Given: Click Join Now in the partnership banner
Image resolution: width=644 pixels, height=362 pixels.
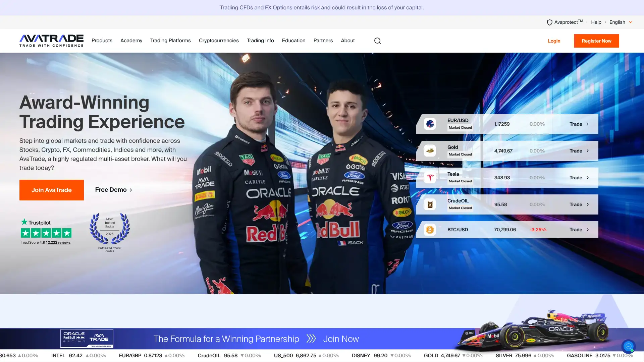Looking at the screenshot, I should [x=341, y=339].
